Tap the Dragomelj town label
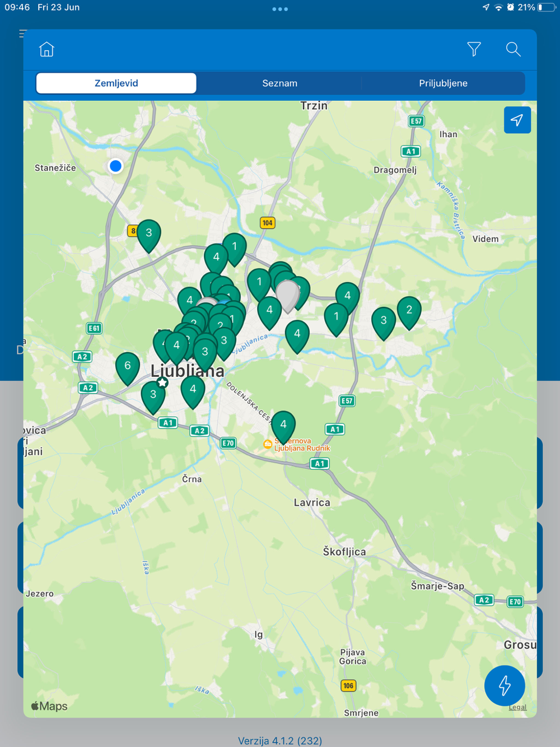 tap(395, 170)
